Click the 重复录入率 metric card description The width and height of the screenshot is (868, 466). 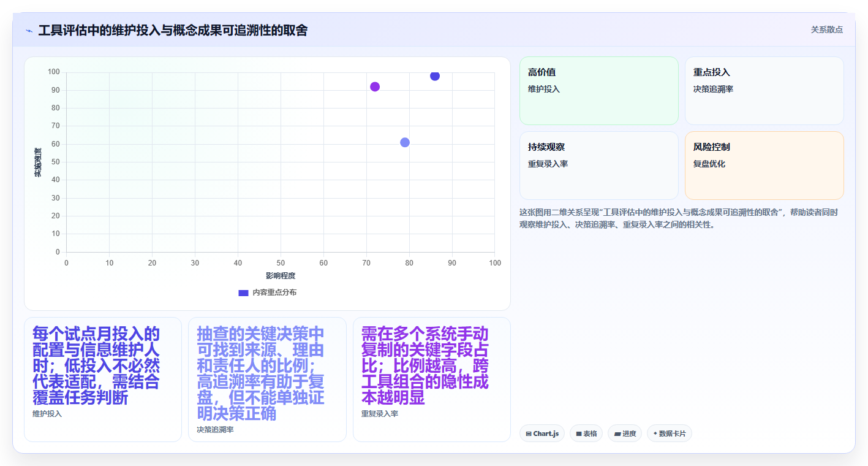[425, 365]
